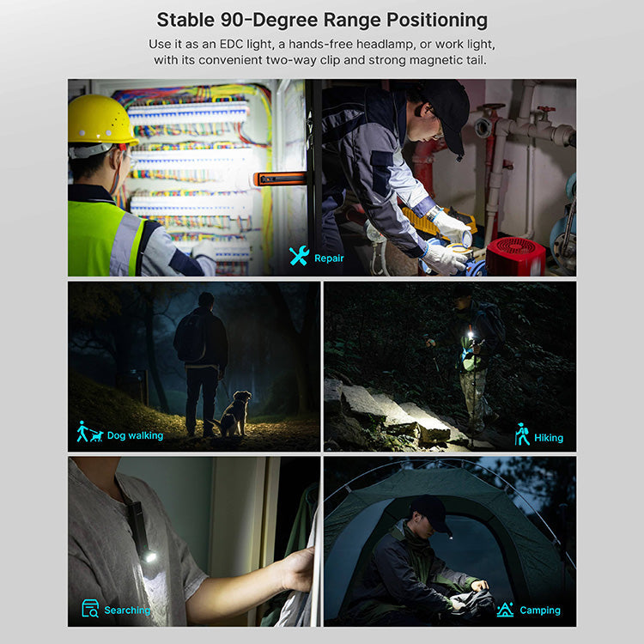Click the 'Stable 90-Degree Range Positioning' heading
644x644 pixels.
pos(322,20)
